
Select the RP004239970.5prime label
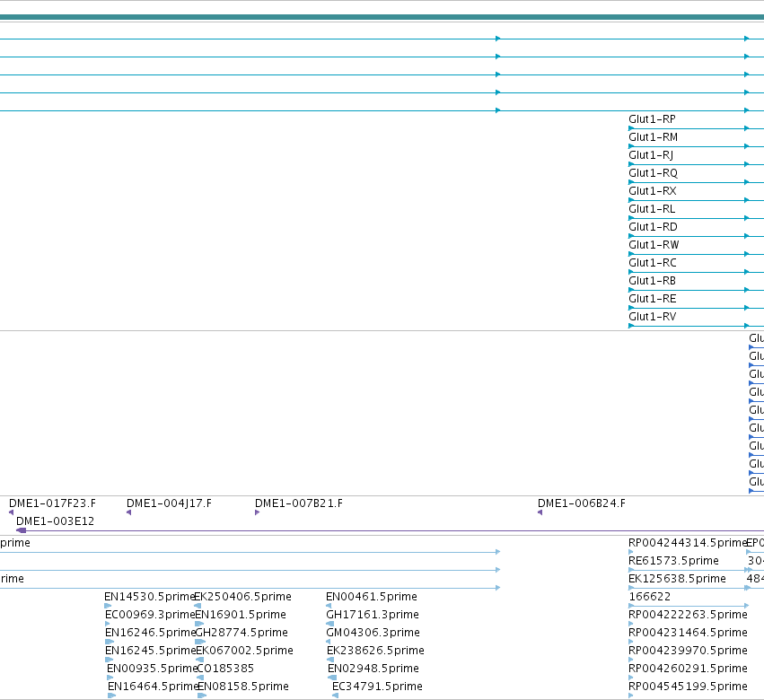coord(688,651)
